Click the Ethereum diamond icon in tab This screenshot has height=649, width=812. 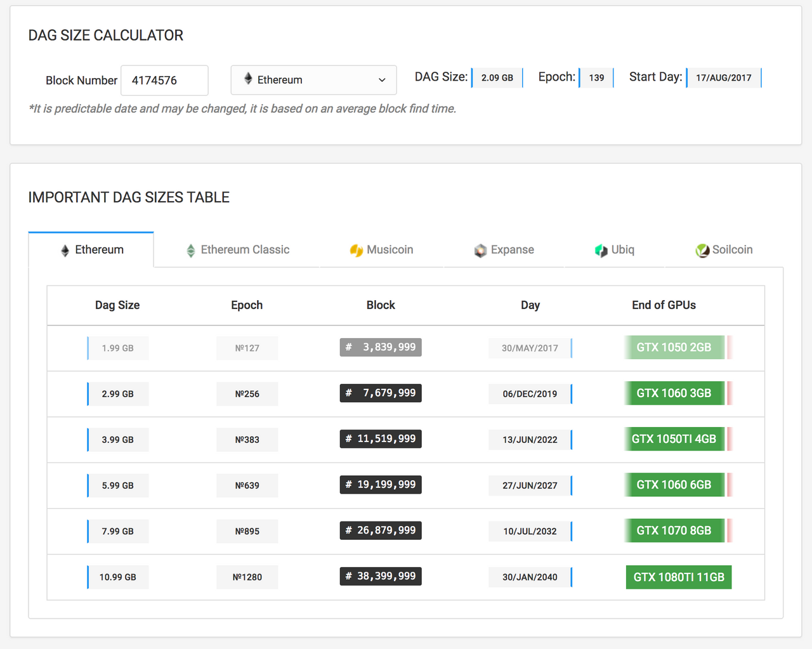point(65,251)
